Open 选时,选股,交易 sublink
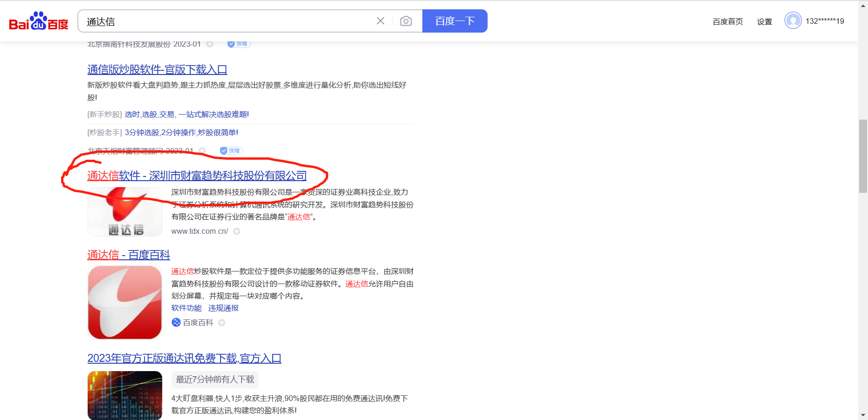Image resolution: width=868 pixels, height=420 pixels. point(186,115)
